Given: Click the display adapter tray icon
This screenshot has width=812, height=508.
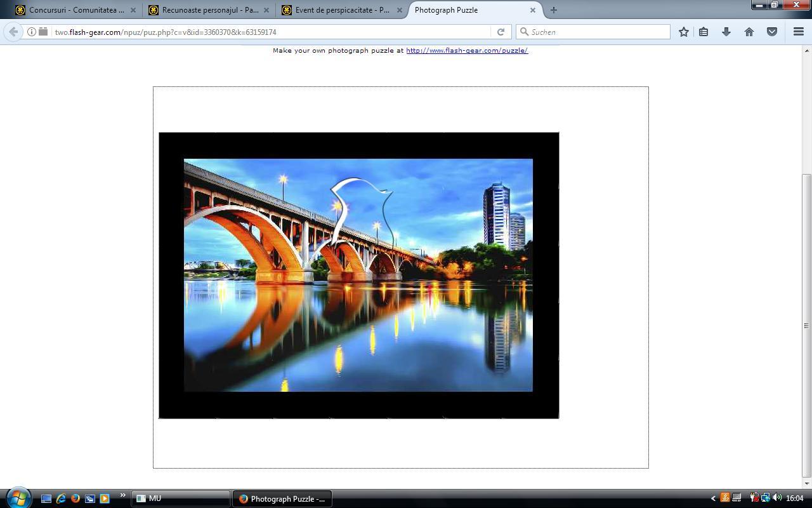Looking at the screenshot, I should pyautogui.click(x=737, y=498).
